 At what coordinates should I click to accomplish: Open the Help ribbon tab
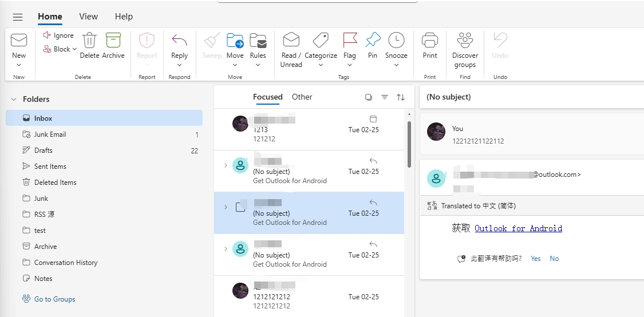[x=124, y=17]
